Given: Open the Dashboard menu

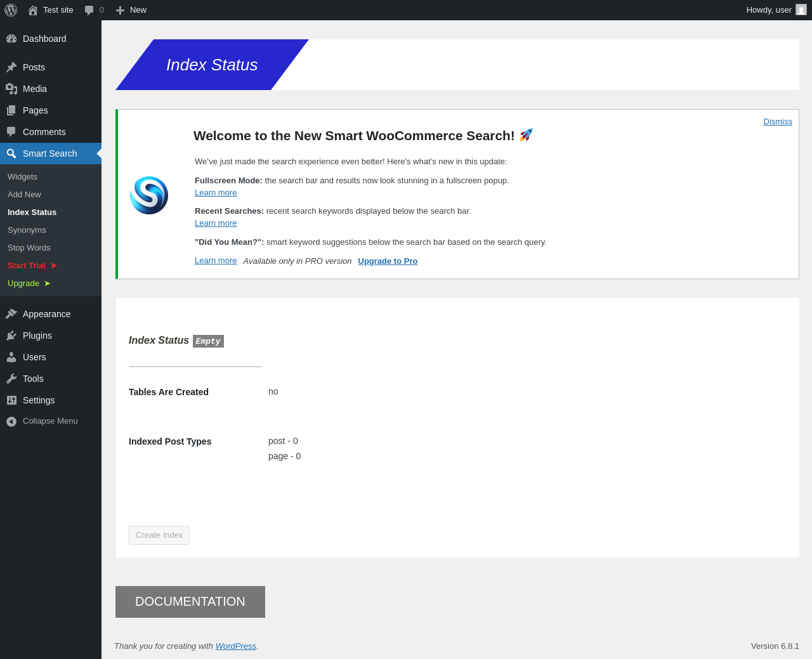Looking at the screenshot, I should [x=51, y=39].
